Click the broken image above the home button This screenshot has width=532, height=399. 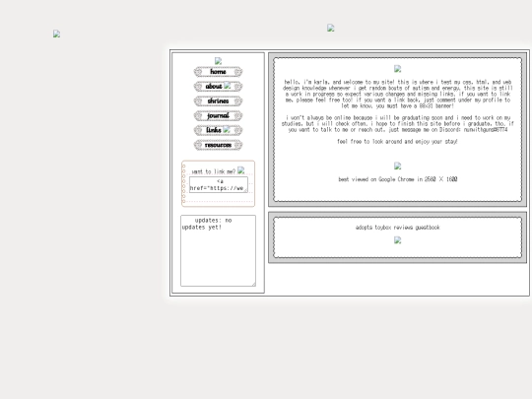[x=218, y=61]
